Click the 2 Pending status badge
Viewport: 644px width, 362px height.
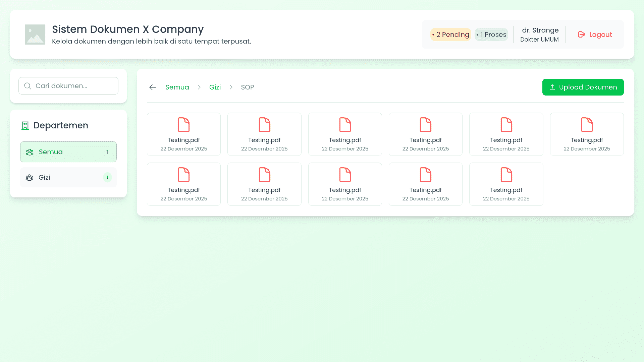[451, 35]
